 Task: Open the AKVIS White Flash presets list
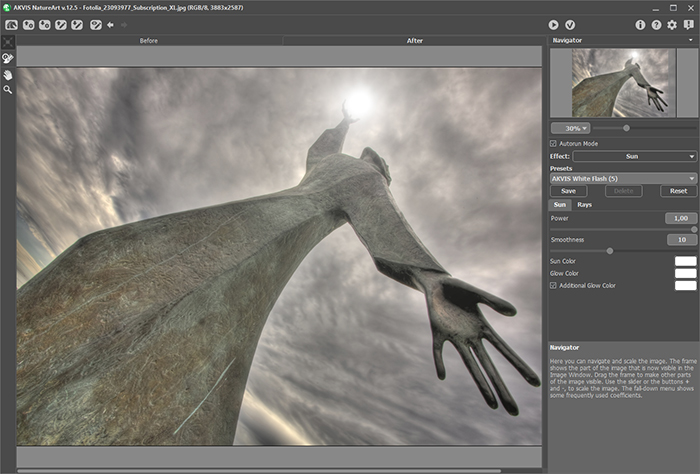coord(622,178)
